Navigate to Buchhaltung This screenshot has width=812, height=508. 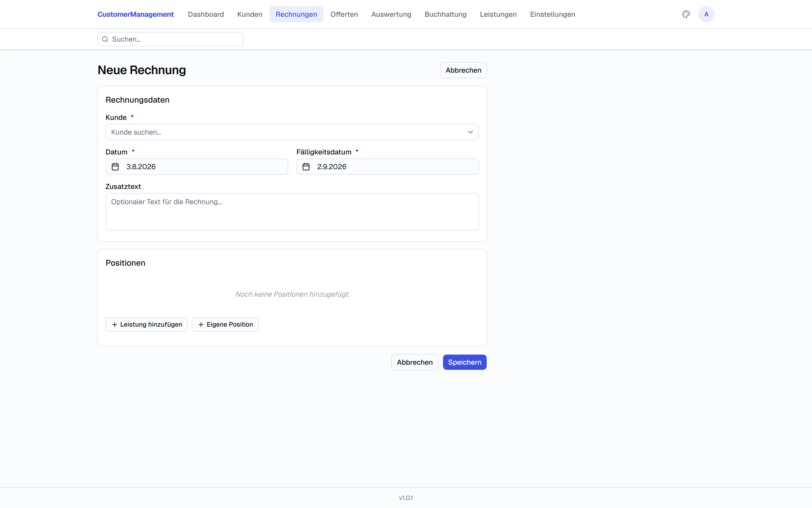click(445, 14)
